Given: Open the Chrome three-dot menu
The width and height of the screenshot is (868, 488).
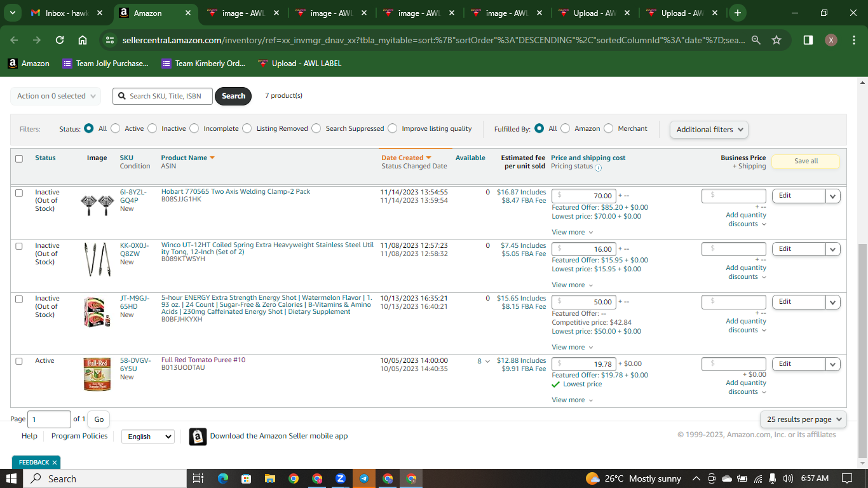Looking at the screenshot, I should [853, 40].
